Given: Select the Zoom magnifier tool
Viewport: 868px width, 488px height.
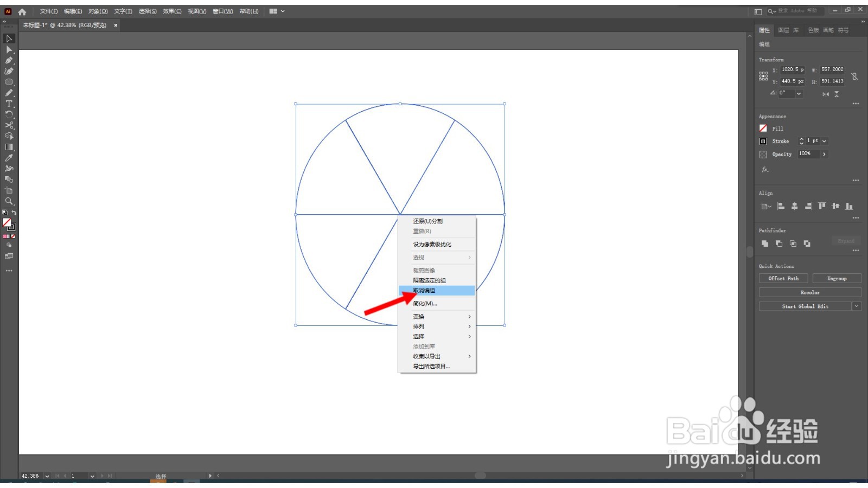Looking at the screenshot, I should point(9,201).
